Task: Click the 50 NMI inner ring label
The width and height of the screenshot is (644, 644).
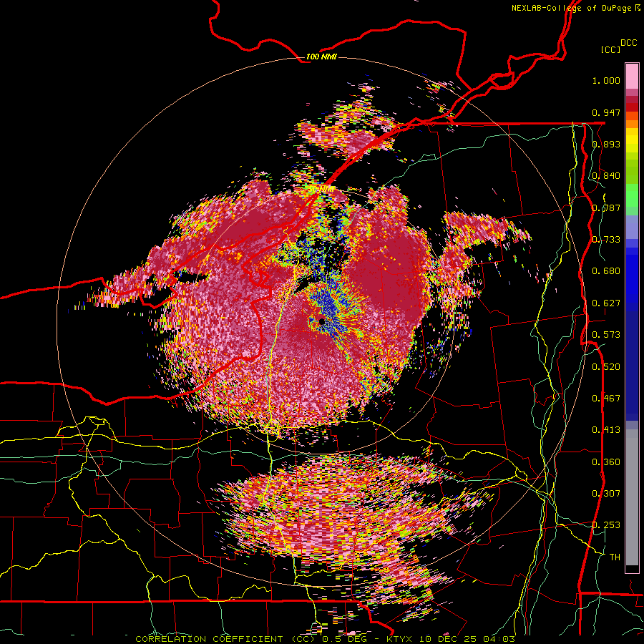Action: 321,188
